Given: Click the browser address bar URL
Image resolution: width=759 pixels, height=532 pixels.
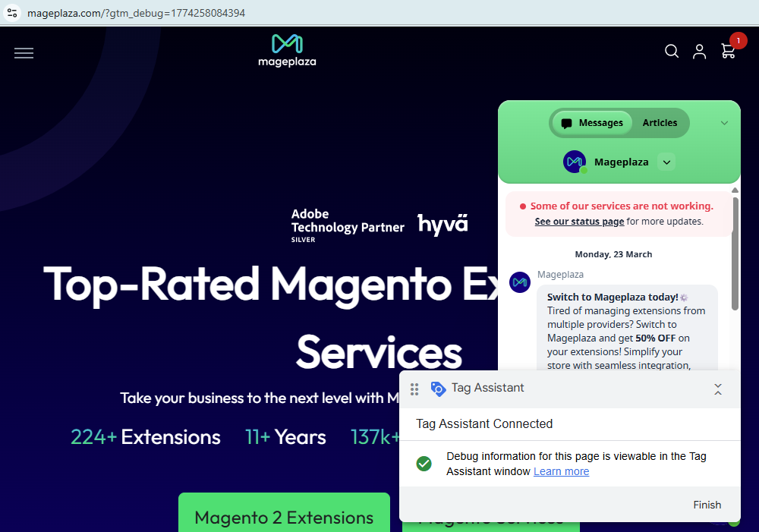Looking at the screenshot, I should 137,13.
